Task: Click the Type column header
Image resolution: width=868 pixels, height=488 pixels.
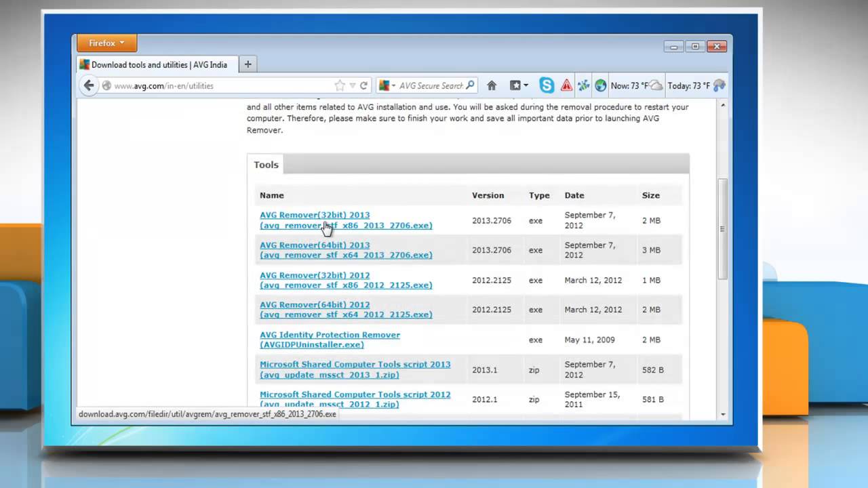Action: [x=539, y=195]
